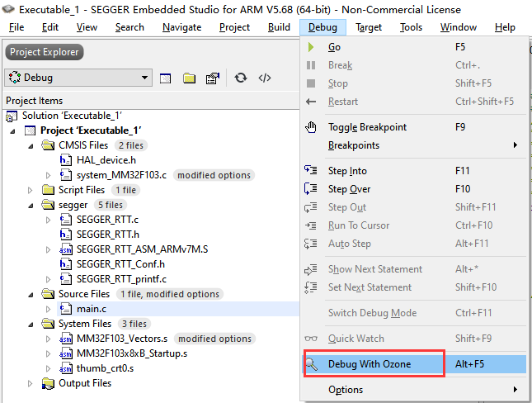Open the Target menu
Screen dimensions: 532x403
coord(369,27)
